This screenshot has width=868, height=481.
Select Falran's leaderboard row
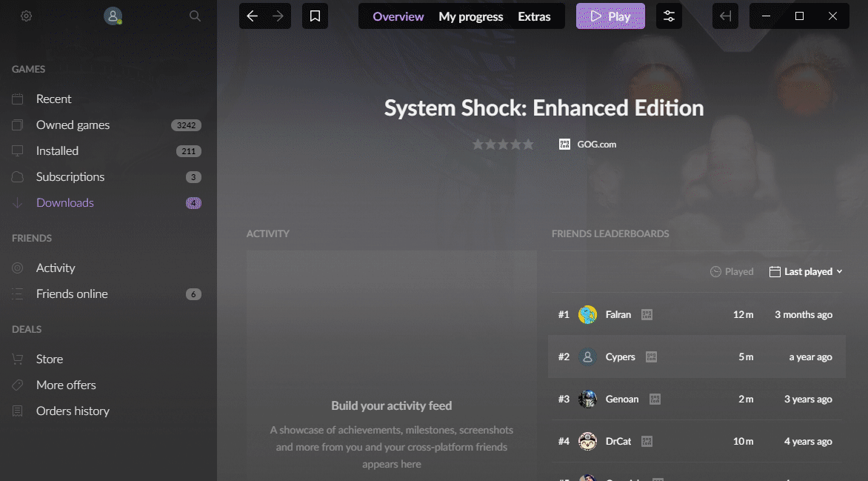pos(695,315)
